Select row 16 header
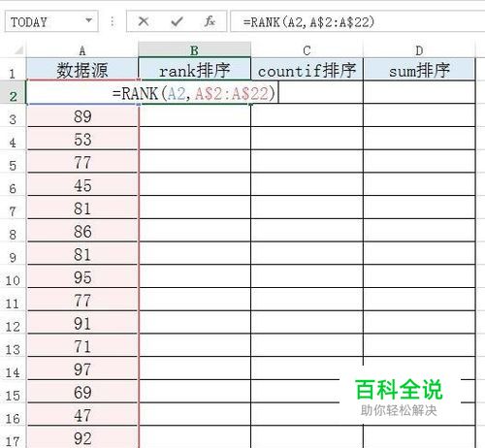The width and height of the screenshot is (485, 448). point(13,414)
